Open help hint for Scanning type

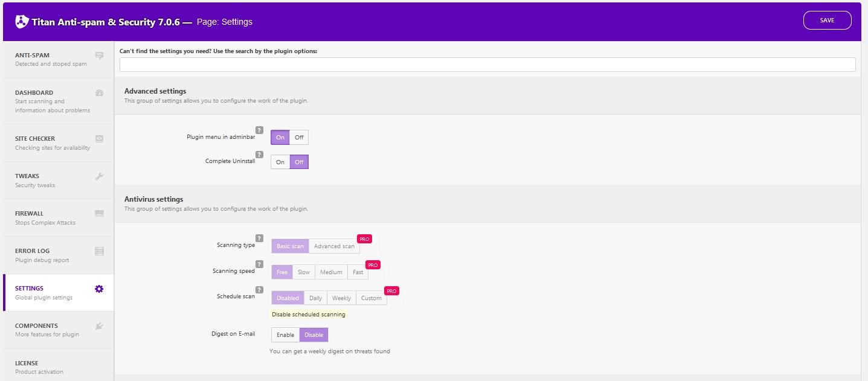point(259,238)
